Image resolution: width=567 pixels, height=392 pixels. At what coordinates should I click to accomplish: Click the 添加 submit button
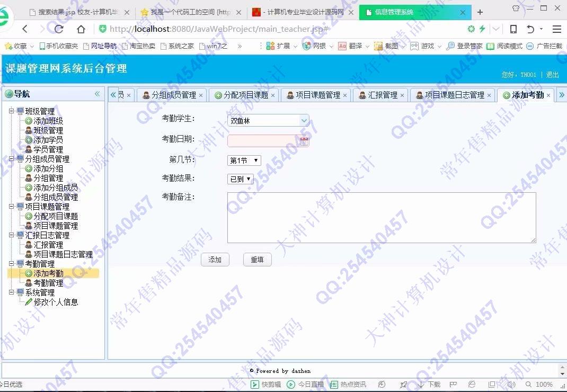coord(215,260)
